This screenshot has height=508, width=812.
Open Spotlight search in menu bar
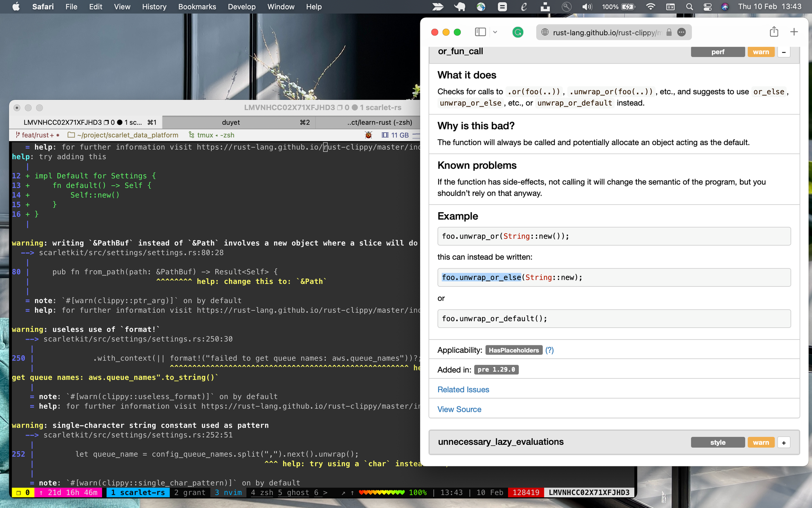689,7
